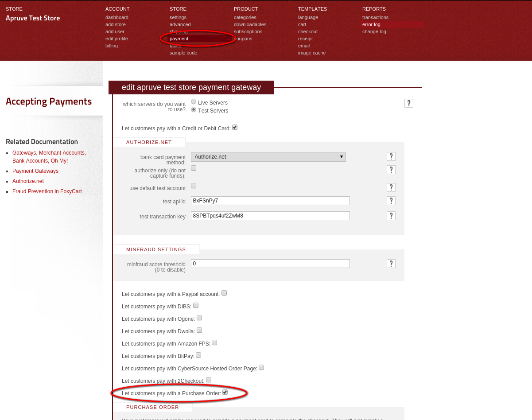Open help for authorize only option
Viewport: 532px width, 420px height.
click(391, 170)
